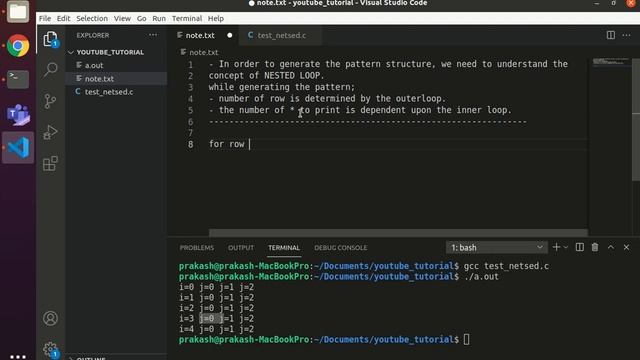Open the Extensions view

(x=51, y=164)
